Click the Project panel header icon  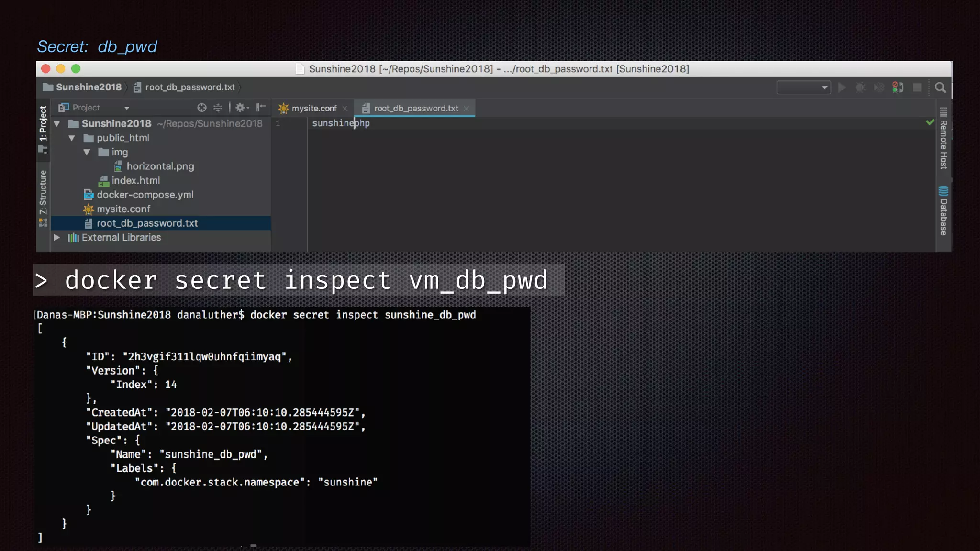(x=64, y=108)
